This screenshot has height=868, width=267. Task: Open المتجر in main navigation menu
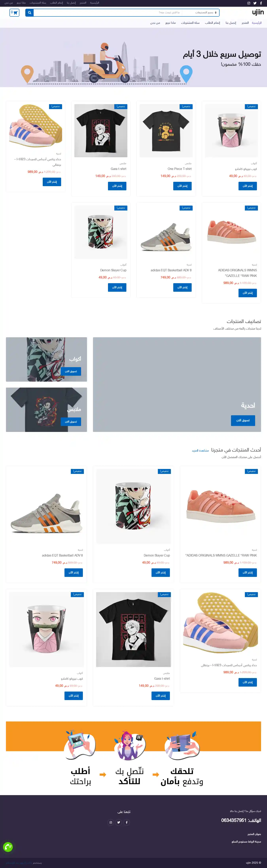[x=245, y=23]
